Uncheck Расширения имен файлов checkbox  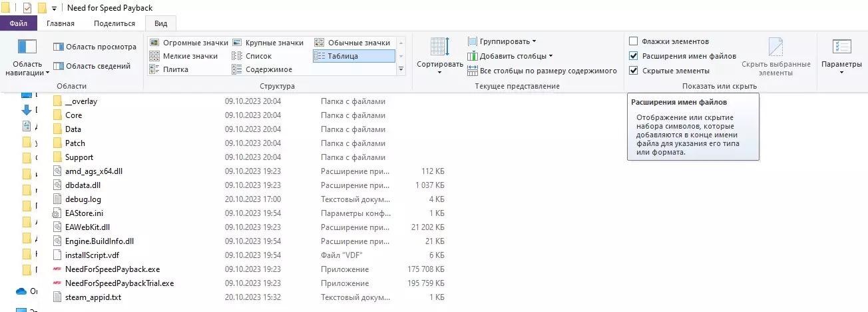pos(634,56)
